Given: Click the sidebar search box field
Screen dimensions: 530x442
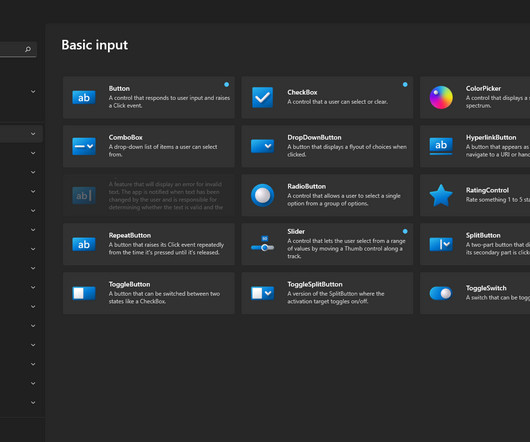Looking at the screenshot, I should pos(18,49).
